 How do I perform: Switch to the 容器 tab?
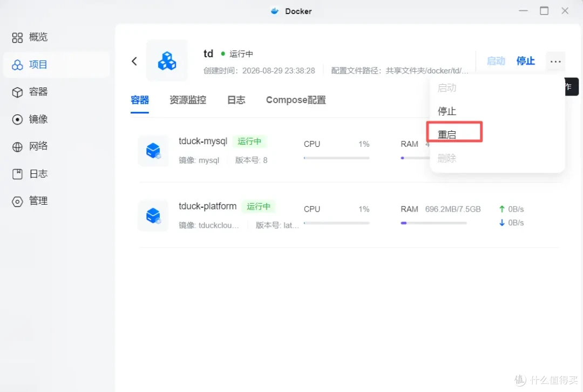click(140, 100)
